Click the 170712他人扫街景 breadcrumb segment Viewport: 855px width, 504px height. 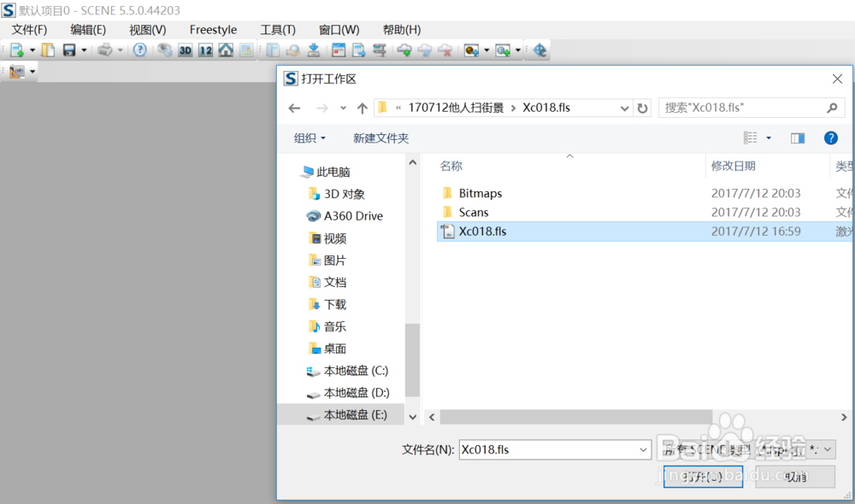456,108
